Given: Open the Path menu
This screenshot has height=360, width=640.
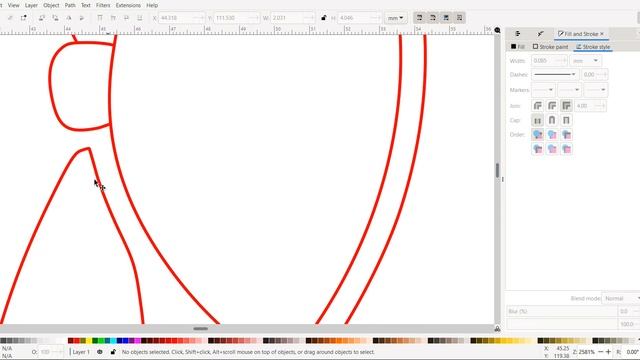Looking at the screenshot, I should (70, 5).
